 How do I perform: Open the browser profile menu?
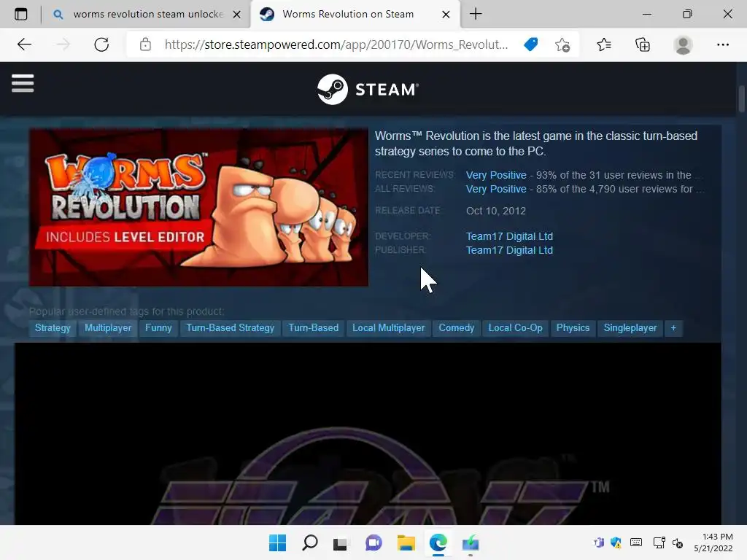point(683,44)
